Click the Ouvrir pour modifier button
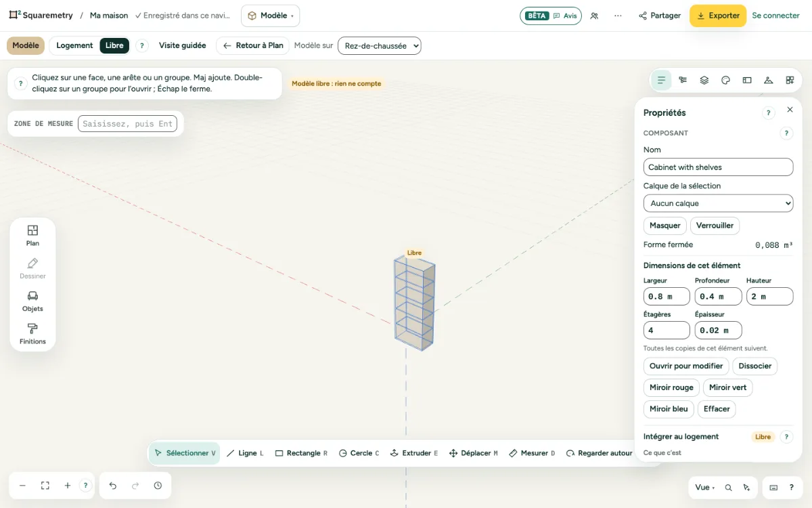The width and height of the screenshot is (812, 508). 686,366
